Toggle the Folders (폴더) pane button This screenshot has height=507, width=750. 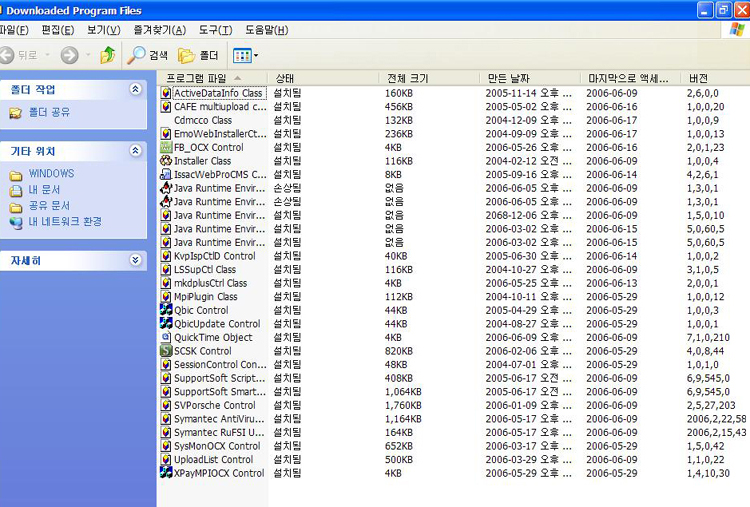pos(198,55)
